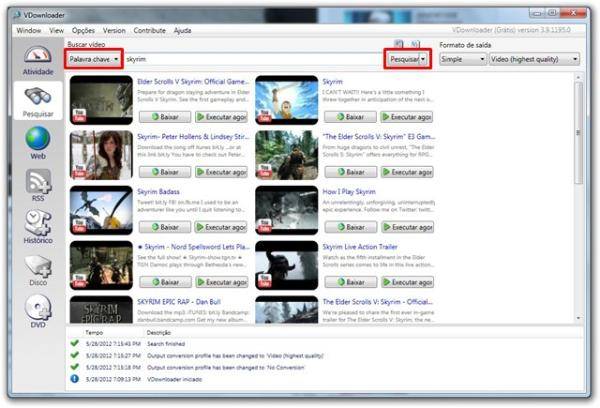
Task: Open the Ajuda menu
Action: [x=183, y=30]
